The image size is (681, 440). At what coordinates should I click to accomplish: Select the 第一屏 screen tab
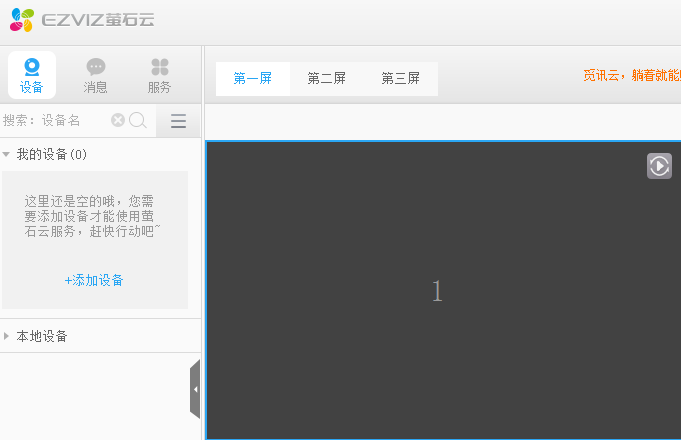253,79
